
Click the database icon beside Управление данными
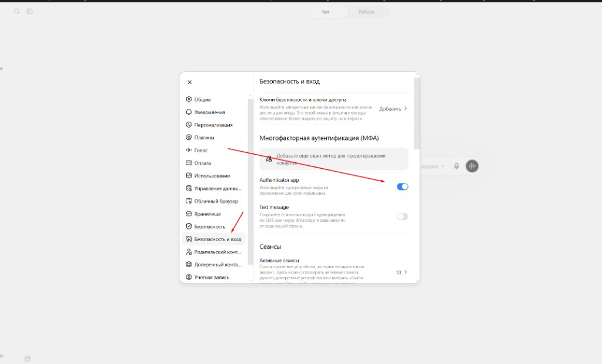coord(189,188)
